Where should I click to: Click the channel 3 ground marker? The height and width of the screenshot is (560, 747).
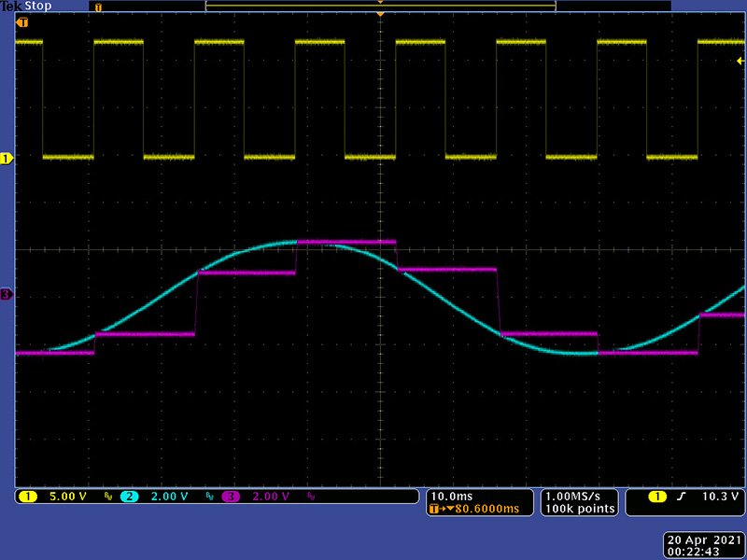click(x=7, y=295)
